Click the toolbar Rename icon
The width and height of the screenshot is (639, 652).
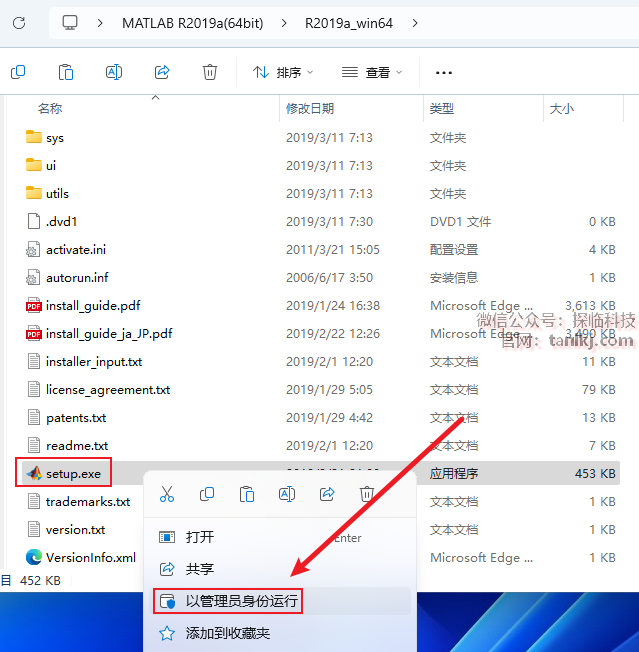[114, 72]
